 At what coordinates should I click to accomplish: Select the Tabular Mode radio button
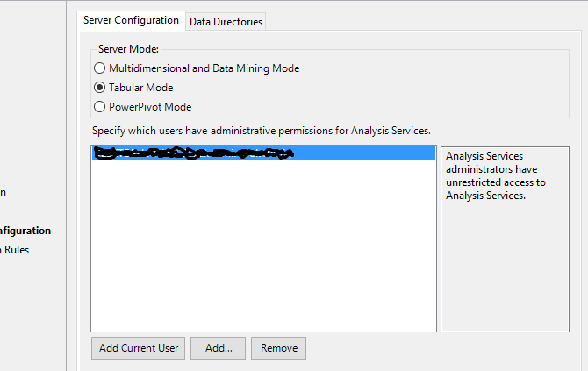99,88
